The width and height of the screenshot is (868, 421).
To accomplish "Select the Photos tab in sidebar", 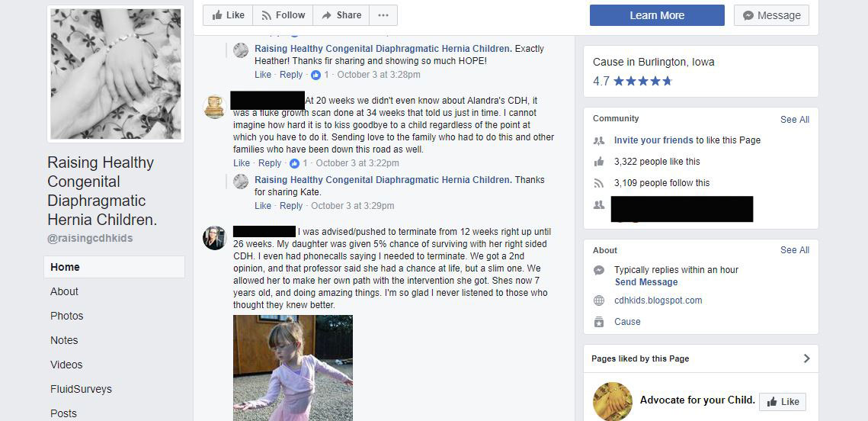I will pos(67,316).
